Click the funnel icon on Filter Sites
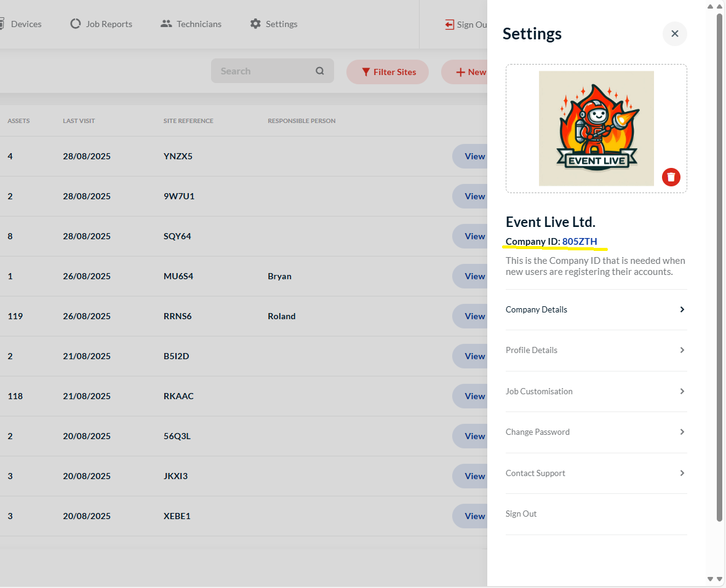The height and width of the screenshot is (588, 726). (x=365, y=72)
